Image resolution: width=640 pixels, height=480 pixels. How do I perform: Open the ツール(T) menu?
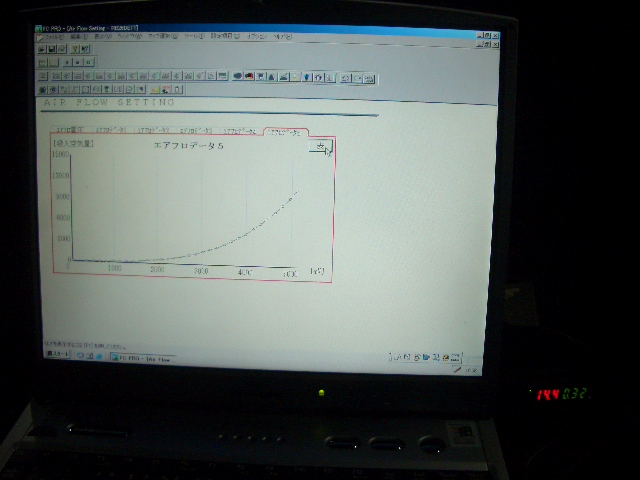coord(194,36)
